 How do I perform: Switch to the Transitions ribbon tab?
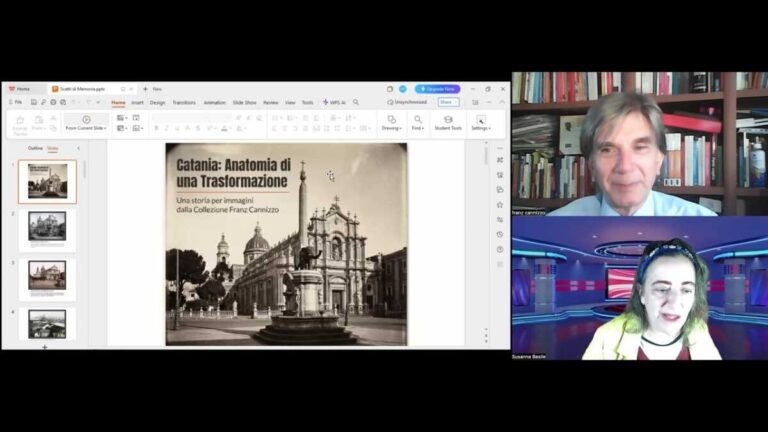(x=184, y=102)
